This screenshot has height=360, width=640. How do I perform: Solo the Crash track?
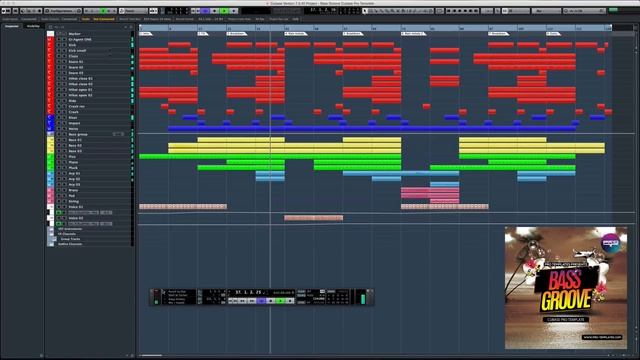pyautogui.click(x=64, y=112)
